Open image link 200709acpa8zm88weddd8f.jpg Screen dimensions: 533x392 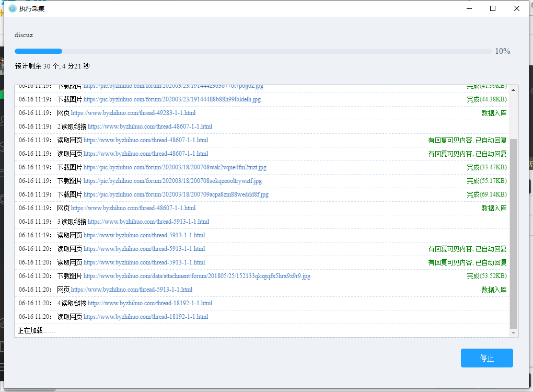click(x=176, y=194)
